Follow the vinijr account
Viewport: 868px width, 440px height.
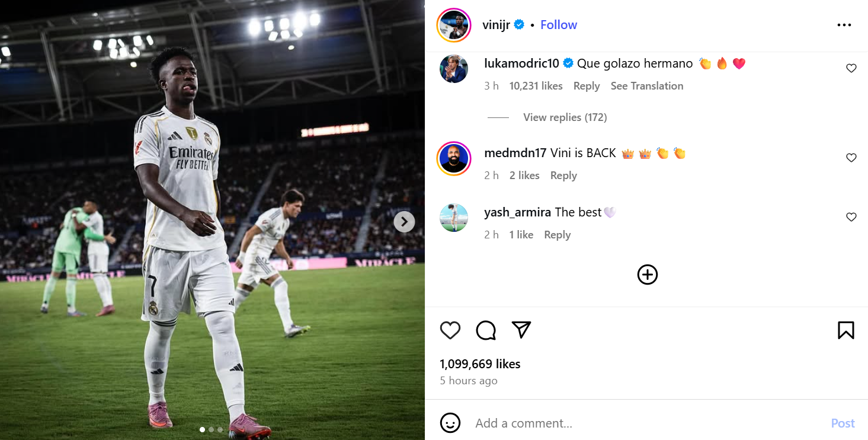point(559,25)
